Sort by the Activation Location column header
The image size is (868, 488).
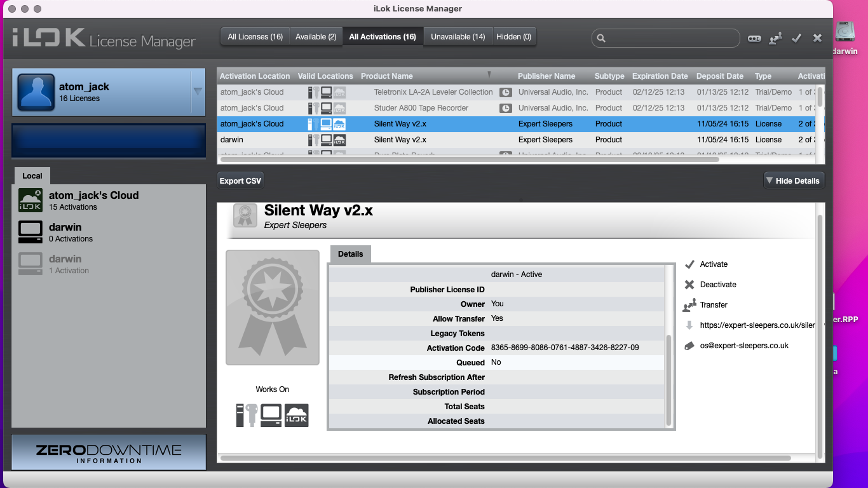coord(255,76)
